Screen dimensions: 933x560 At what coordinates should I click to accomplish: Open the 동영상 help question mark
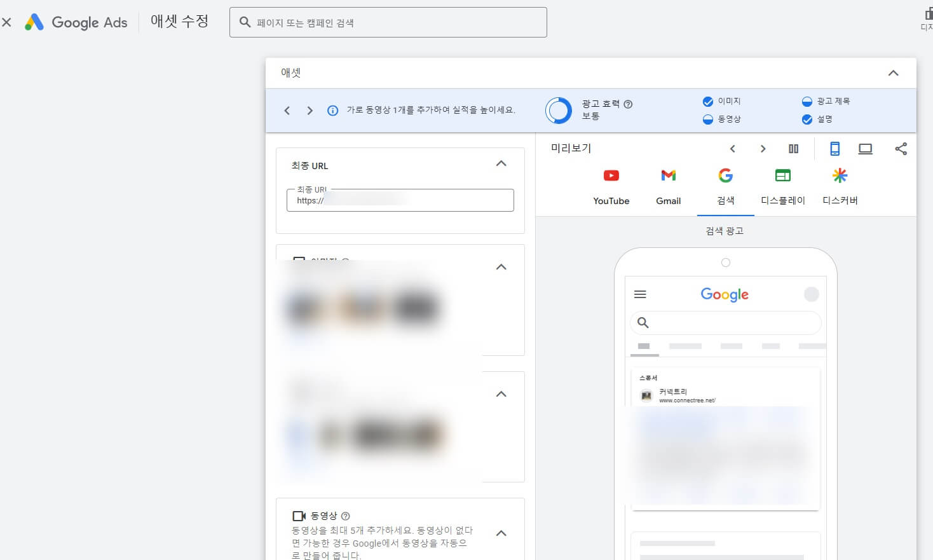click(x=345, y=516)
